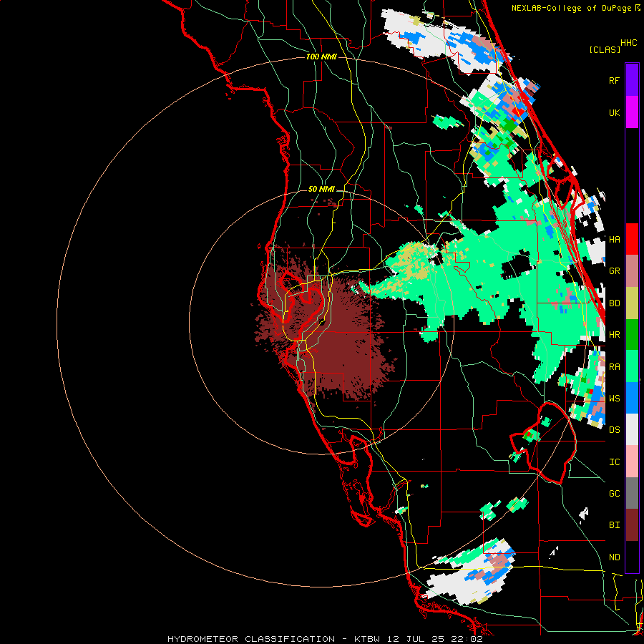
Task: Select the light pink IC legend swatch
Action: coord(632,462)
